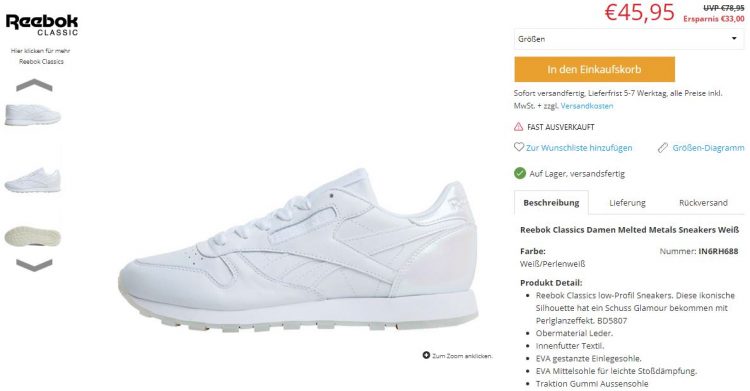Show previous thumbnails with the up chevron
The height and width of the screenshot is (391, 750).
click(x=34, y=85)
